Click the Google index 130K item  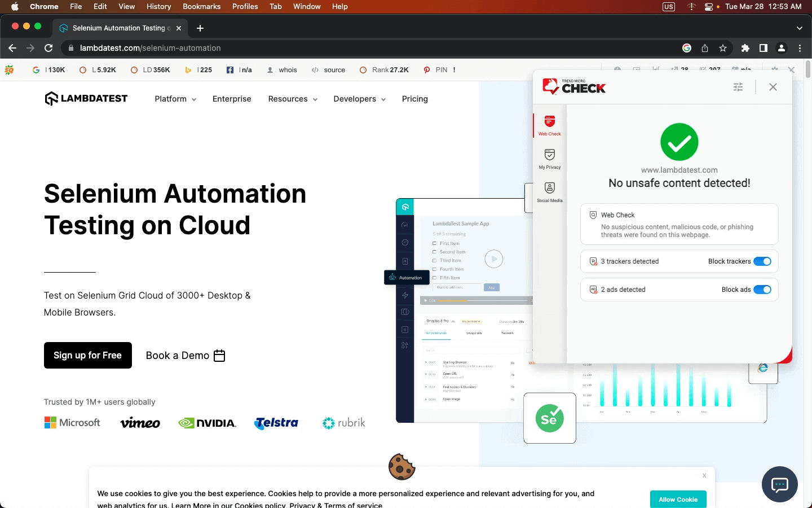click(x=49, y=70)
